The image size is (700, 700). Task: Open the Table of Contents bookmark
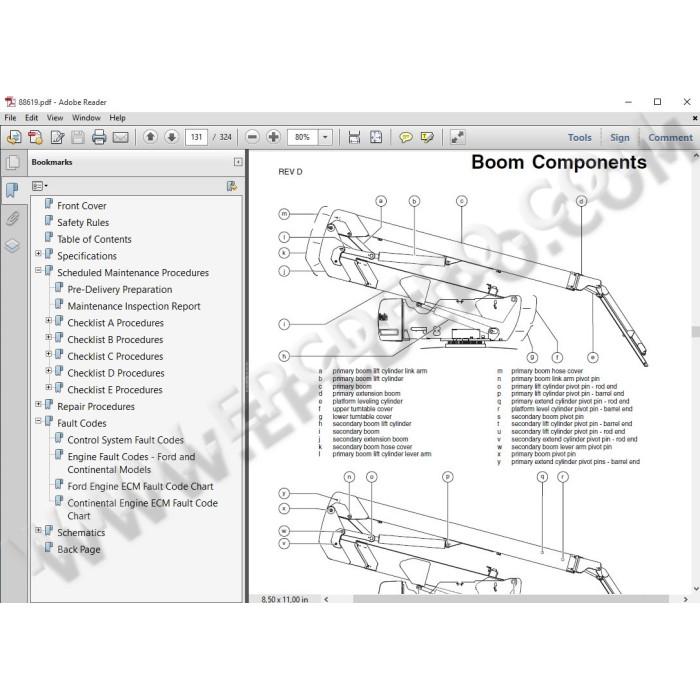click(94, 239)
